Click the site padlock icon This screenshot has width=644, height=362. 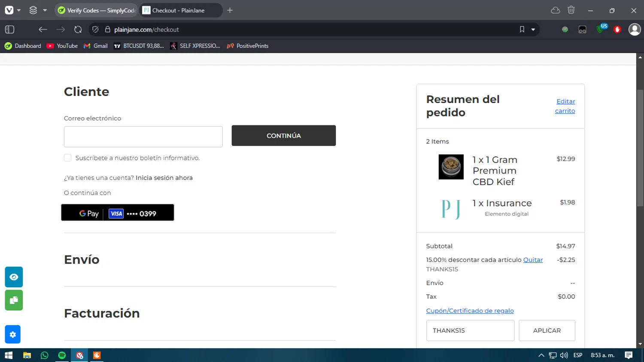(x=108, y=30)
